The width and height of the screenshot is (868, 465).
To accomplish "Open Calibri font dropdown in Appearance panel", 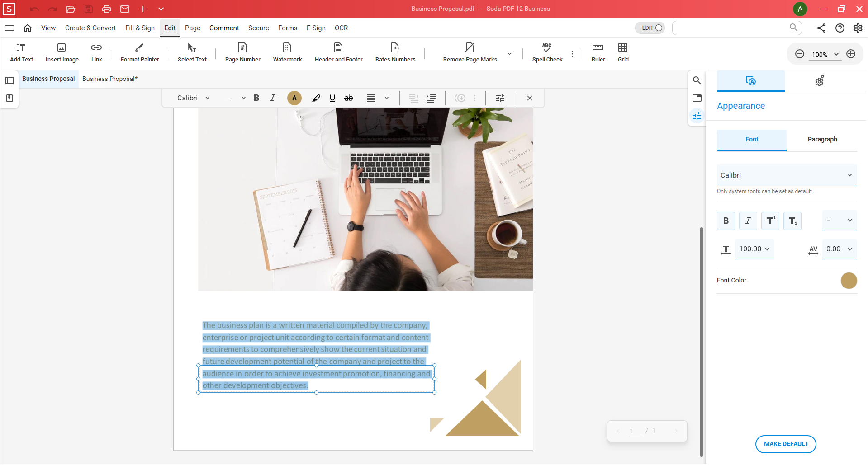I will point(787,175).
